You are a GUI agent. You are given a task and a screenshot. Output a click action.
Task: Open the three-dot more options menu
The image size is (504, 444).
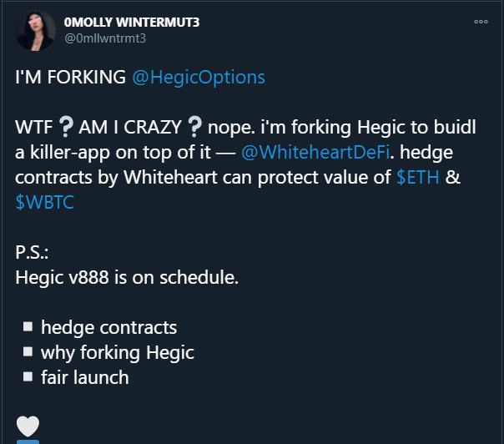tap(481, 22)
